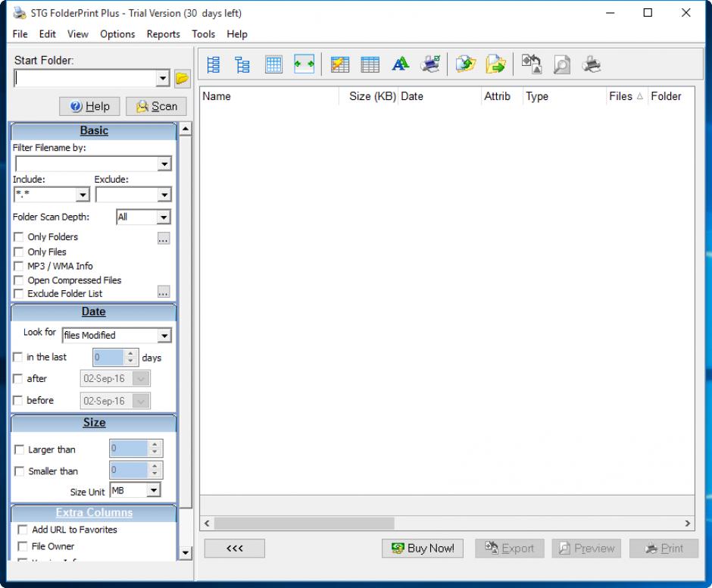Open the Size Unit MB dropdown
The width and height of the screenshot is (712, 588).
(154, 490)
